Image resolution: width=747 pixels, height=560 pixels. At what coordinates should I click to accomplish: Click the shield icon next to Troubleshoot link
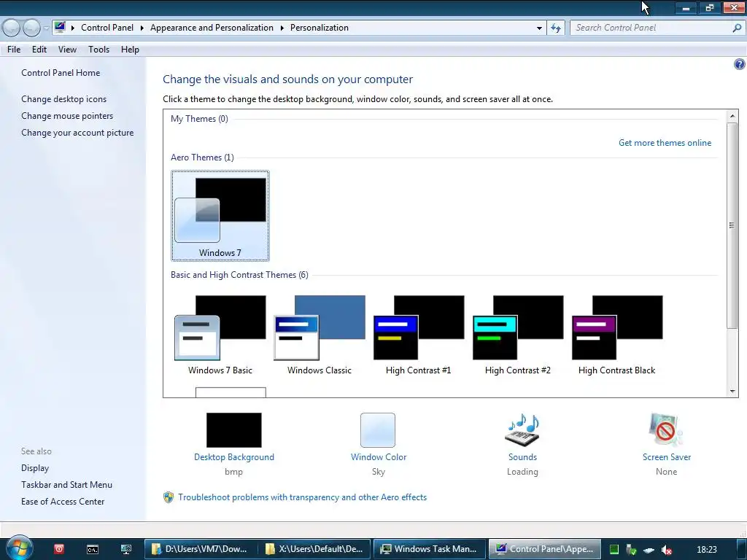(169, 497)
